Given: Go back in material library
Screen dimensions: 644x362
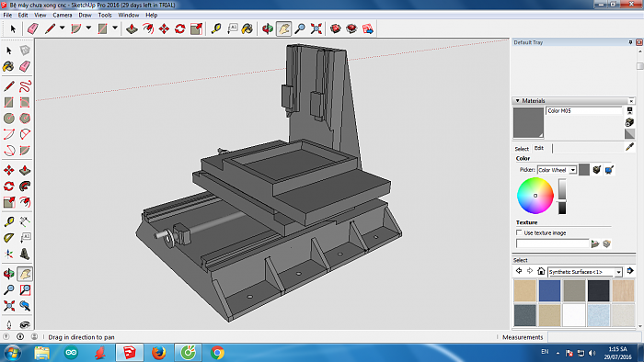Looking at the screenshot, I should pos(519,271).
